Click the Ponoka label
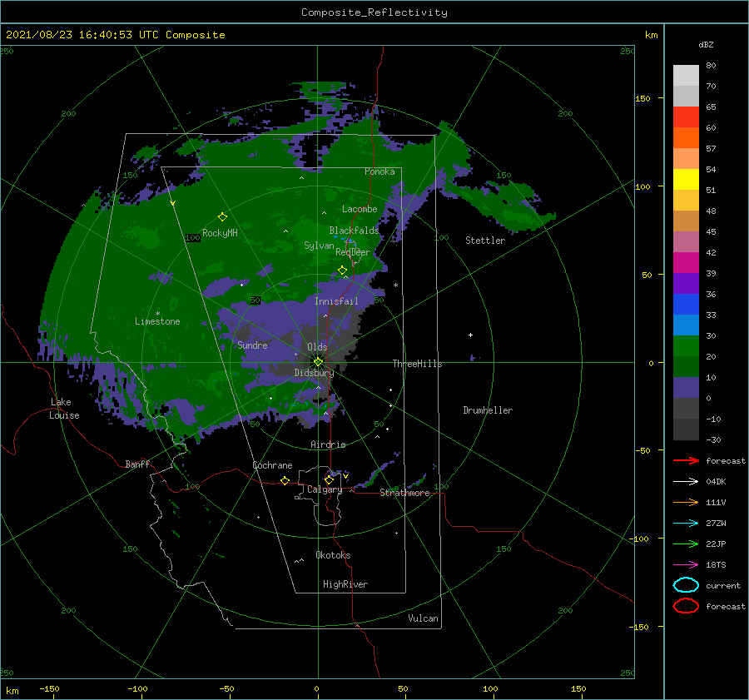This screenshot has width=749, height=700. point(379,171)
